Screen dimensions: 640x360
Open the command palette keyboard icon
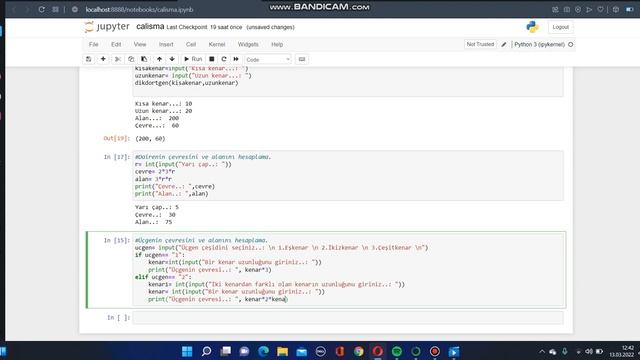(x=302, y=59)
